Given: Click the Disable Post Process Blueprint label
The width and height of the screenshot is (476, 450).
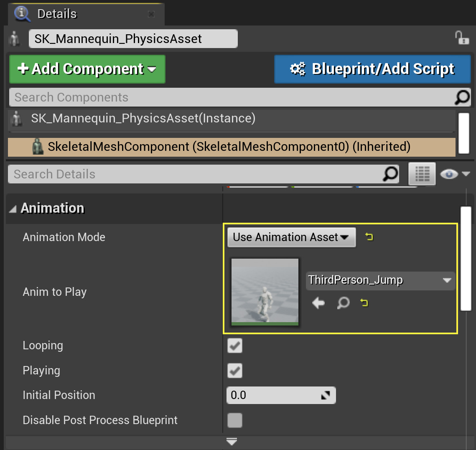Looking at the screenshot, I should tap(100, 420).
